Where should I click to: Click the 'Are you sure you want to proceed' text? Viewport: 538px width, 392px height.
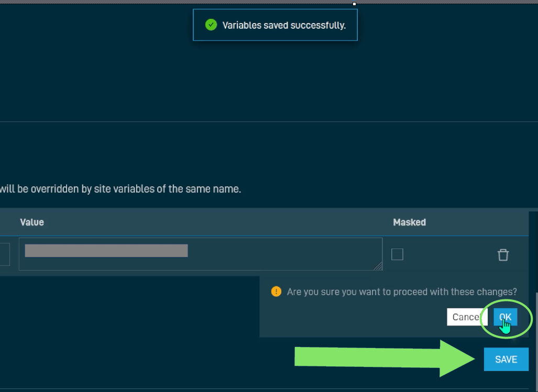[402, 292]
